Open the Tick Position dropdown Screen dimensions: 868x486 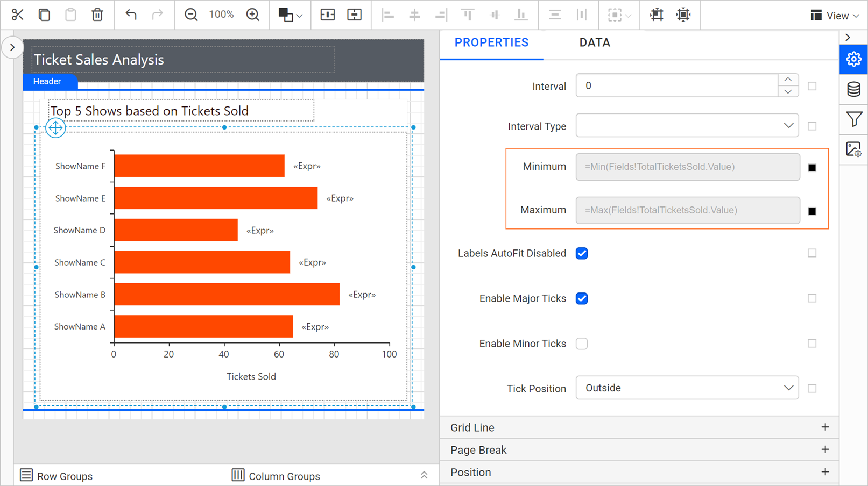click(x=687, y=388)
